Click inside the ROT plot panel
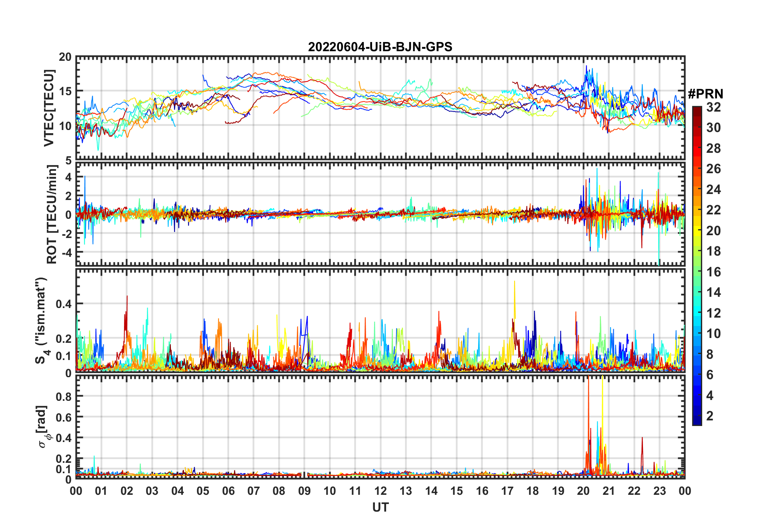Image resolution: width=761 pixels, height=532 pixels. (380, 213)
